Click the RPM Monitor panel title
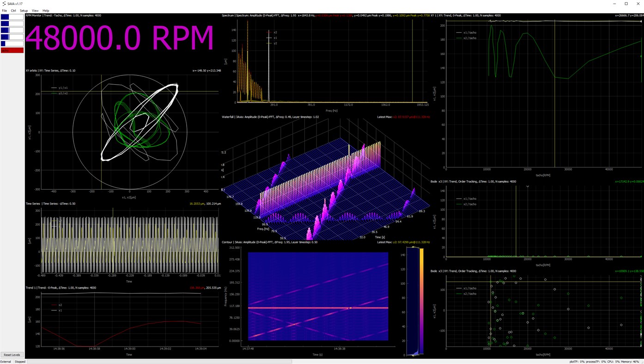The width and height of the screenshot is (644, 364). (x=63, y=15)
